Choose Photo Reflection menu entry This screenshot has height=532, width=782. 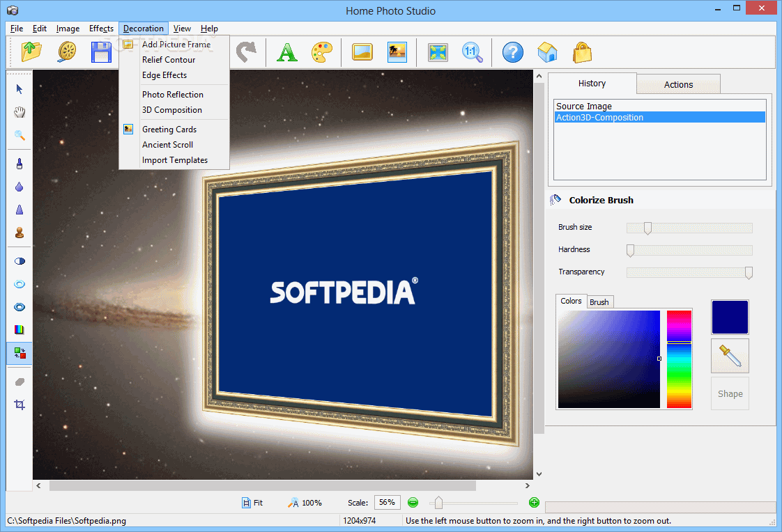[x=174, y=95]
